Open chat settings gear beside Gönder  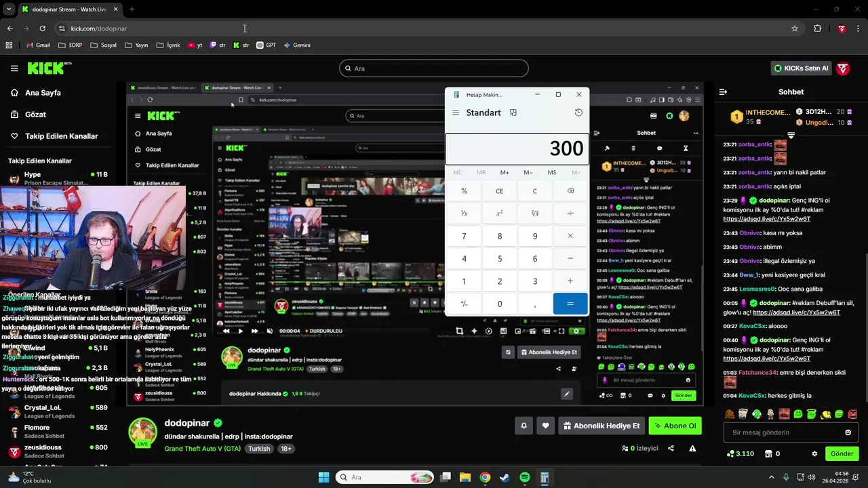click(x=814, y=453)
